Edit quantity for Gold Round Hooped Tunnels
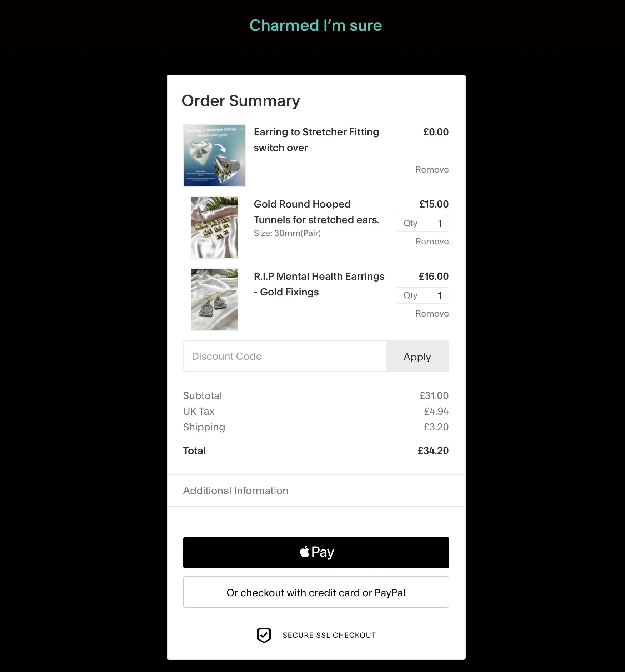The height and width of the screenshot is (672, 625). point(422,223)
